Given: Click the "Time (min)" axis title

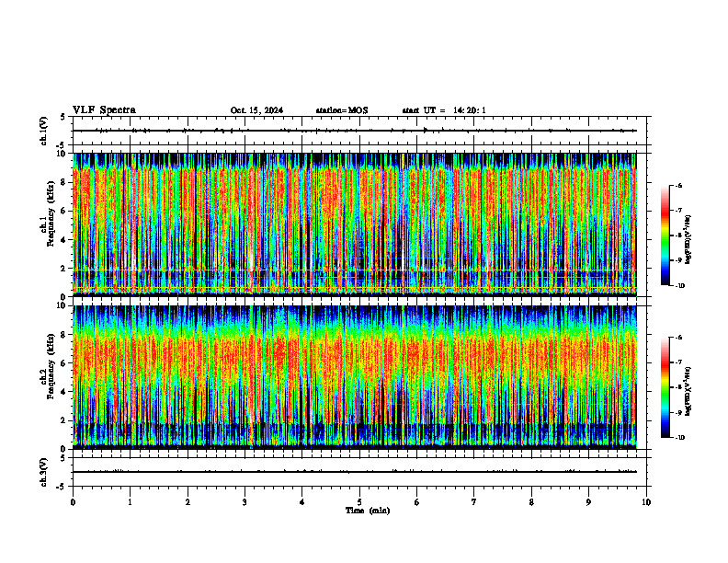Looking at the screenshot, I should tap(368, 511).
